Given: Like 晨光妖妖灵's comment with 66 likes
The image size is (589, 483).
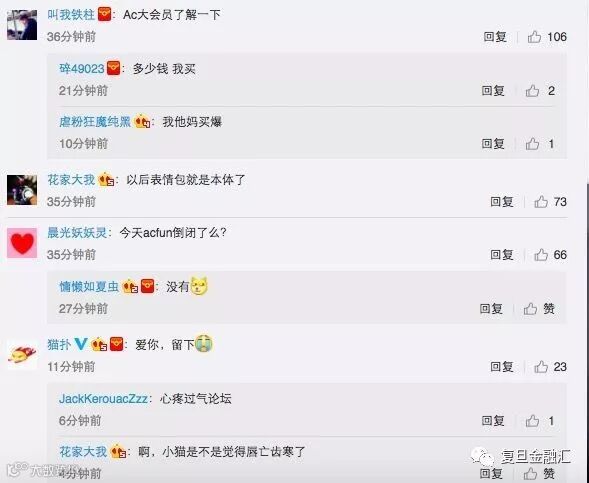Looking at the screenshot, I should coord(541,255).
